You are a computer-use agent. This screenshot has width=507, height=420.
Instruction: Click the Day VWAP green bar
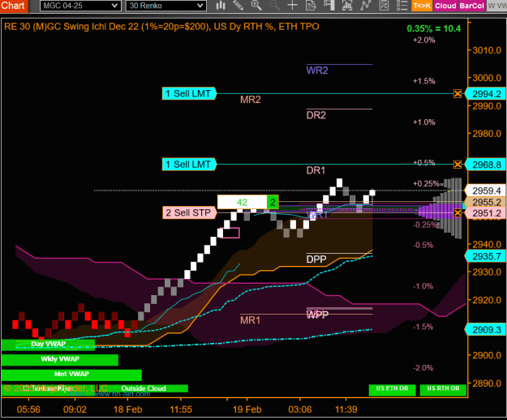point(48,345)
